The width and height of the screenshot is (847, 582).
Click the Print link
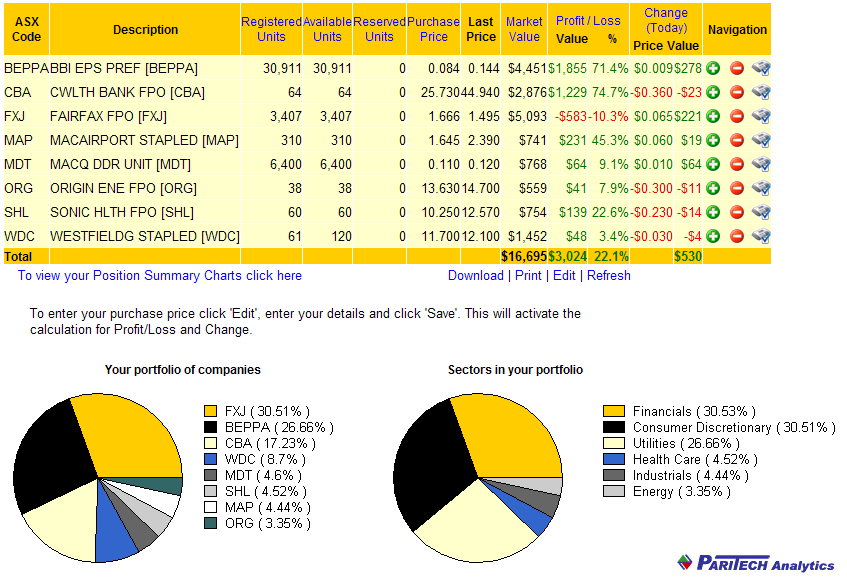click(x=528, y=276)
